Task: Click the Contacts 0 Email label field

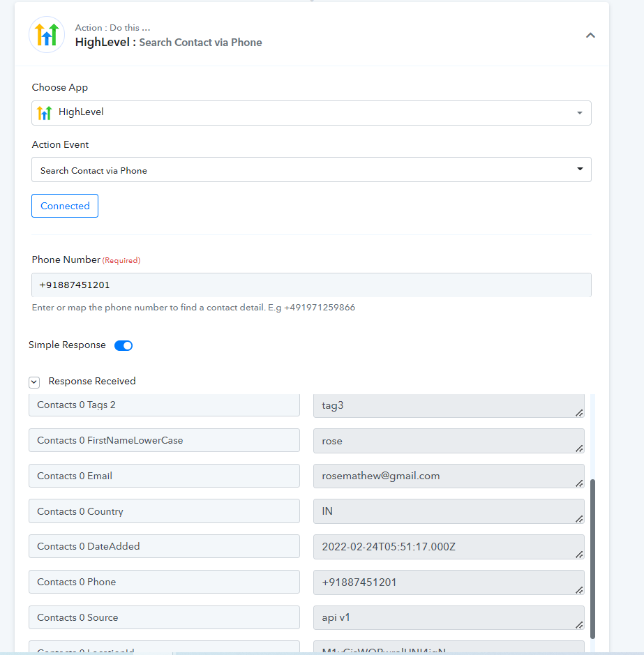Action: point(164,476)
